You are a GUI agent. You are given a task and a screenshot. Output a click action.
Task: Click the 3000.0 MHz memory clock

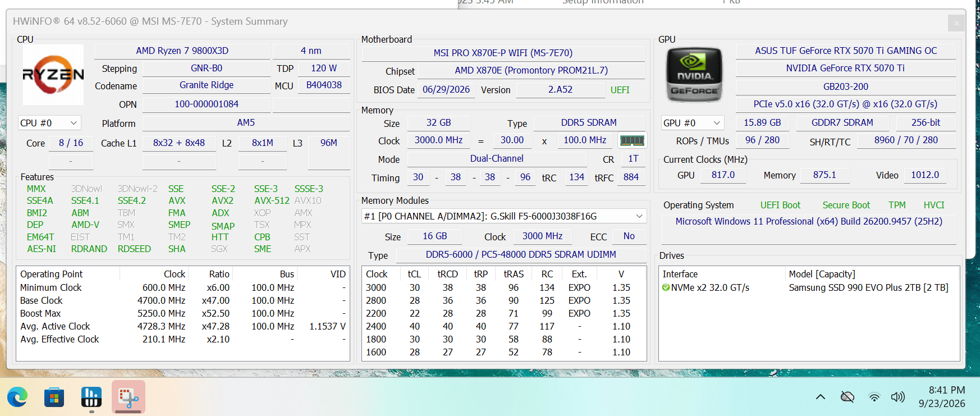(438, 140)
